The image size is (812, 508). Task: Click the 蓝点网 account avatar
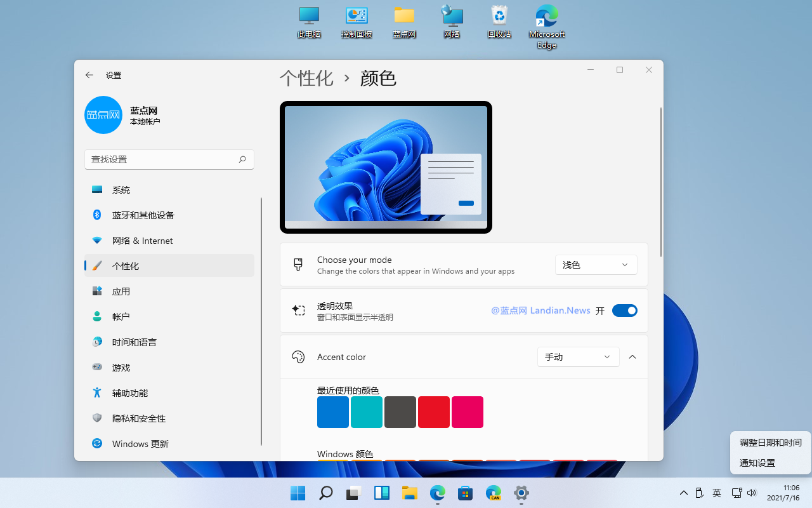(x=103, y=115)
